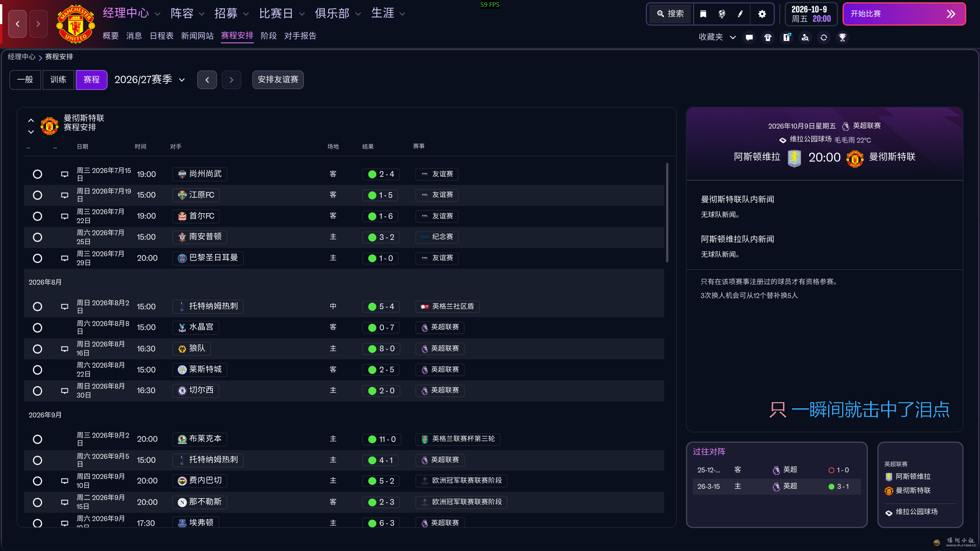The image size is (980, 551).
Task: Open the scouting person-search icon
Action: click(805, 37)
